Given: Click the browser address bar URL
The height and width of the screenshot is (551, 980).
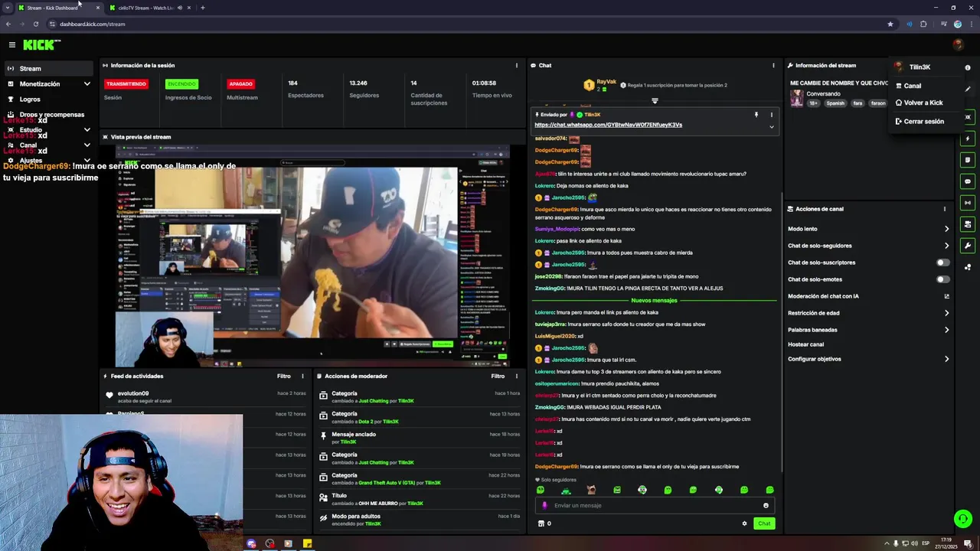Looking at the screenshot, I should (x=92, y=24).
